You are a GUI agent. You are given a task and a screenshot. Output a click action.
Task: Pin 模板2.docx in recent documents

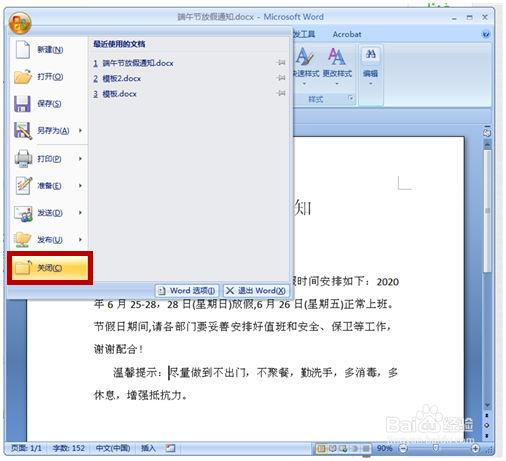click(x=281, y=78)
